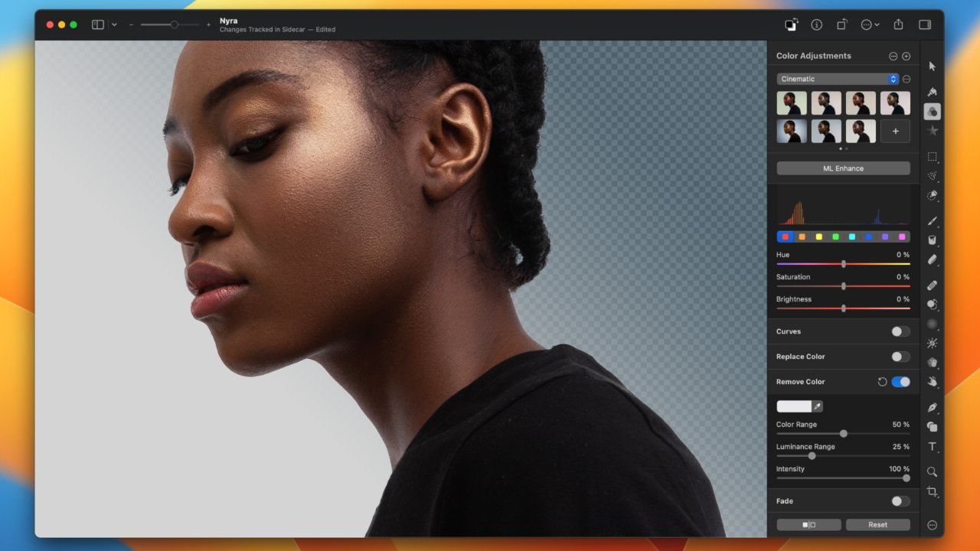
Task: Click the ML Enhance button
Action: pyautogui.click(x=843, y=168)
